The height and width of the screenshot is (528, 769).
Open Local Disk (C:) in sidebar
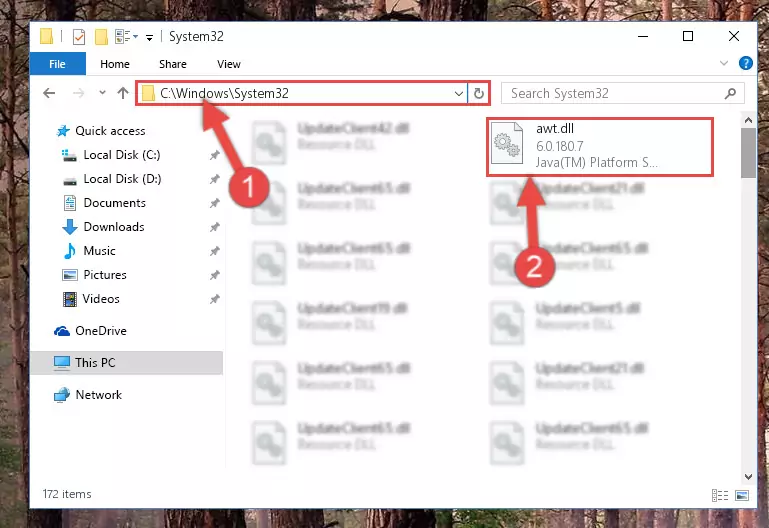click(122, 155)
